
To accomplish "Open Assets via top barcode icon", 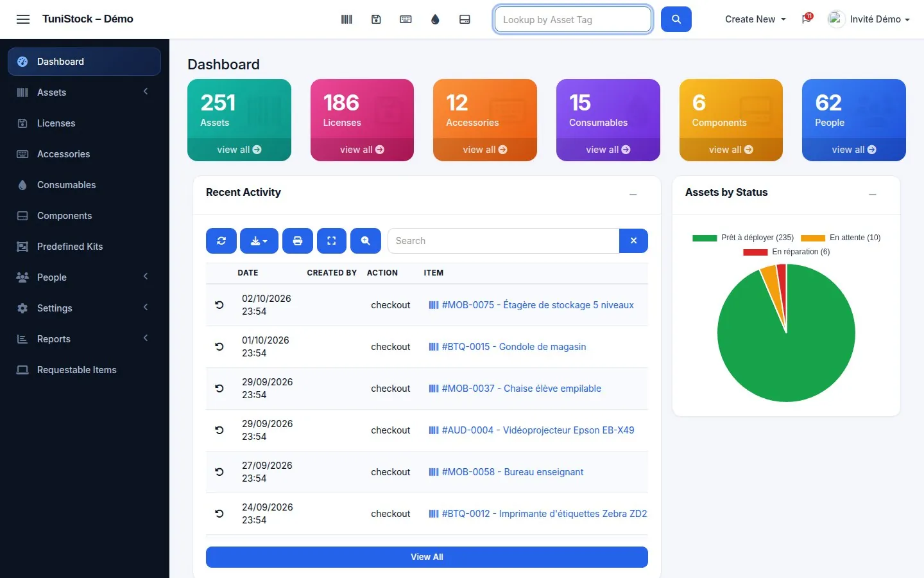I will pyautogui.click(x=346, y=19).
